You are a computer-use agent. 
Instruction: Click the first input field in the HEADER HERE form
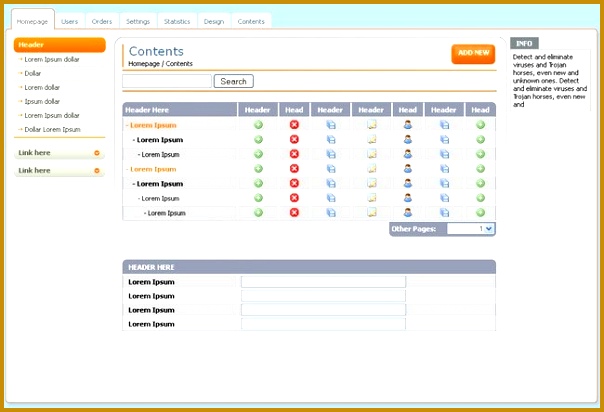[x=323, y=282]
